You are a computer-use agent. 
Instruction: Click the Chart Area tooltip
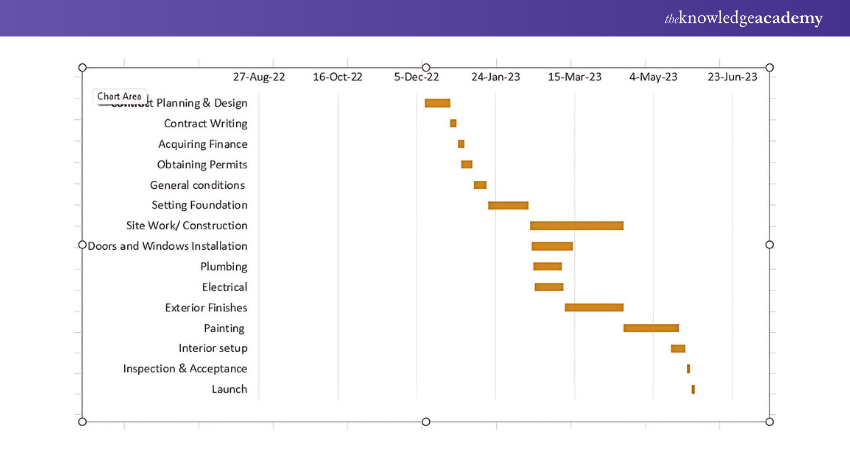pyautogui.click(x=119, y=97)
